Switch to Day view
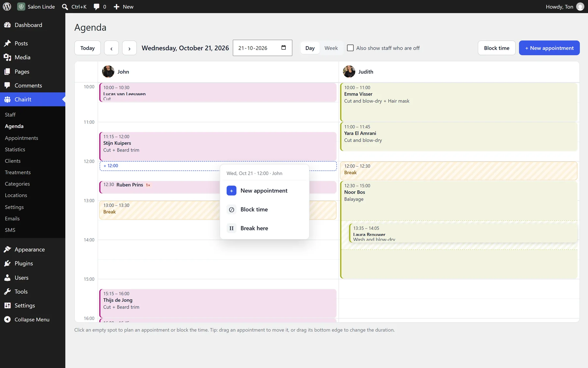588x368 pixels. [x=310, y=48]
